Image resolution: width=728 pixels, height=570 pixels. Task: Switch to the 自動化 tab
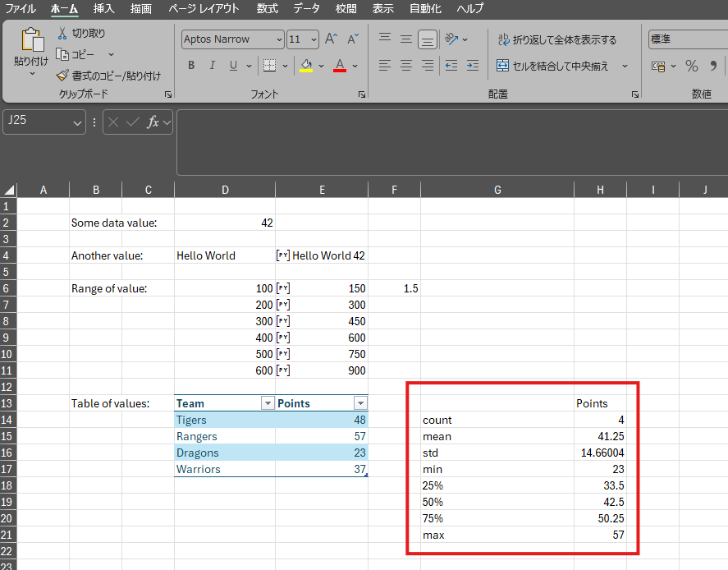pos(425,8)
